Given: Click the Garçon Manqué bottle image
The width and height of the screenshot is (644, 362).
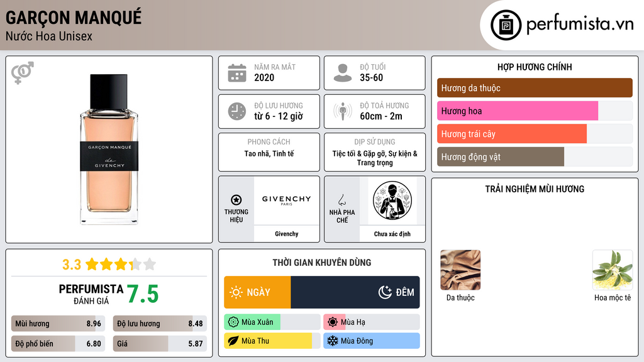Looking at the screenshot, I should pos(109,150).
